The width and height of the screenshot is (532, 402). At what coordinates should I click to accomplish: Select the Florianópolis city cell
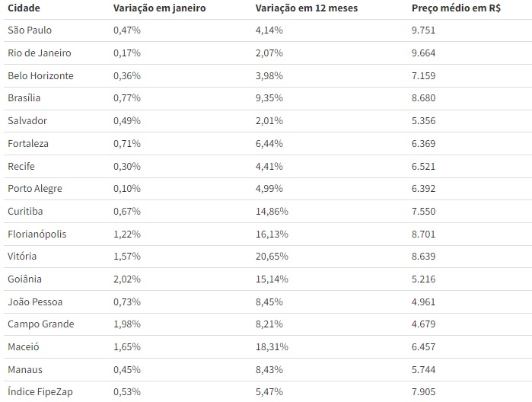[37, 234]
